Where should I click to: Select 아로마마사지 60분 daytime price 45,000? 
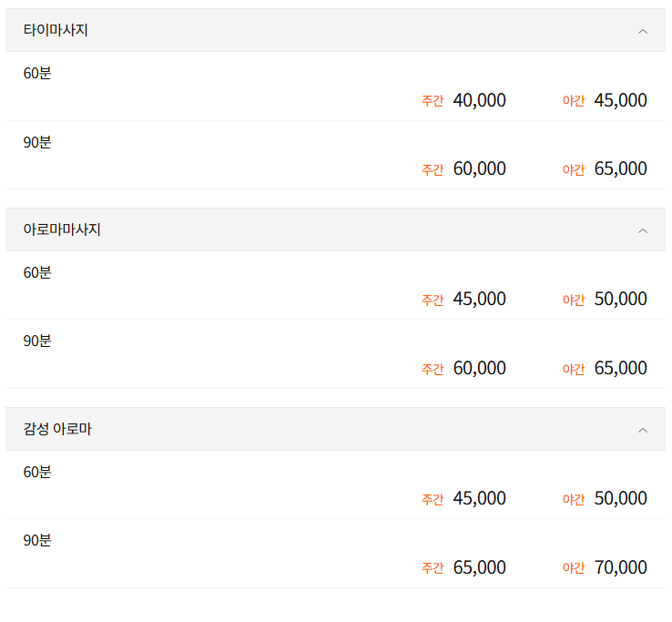coord(479,299)
